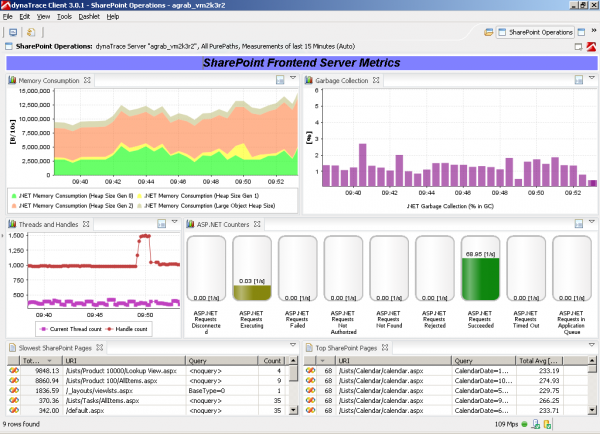
Task: Click PurePath icon for Lookup View.aspx row
Action: (14, 370)
